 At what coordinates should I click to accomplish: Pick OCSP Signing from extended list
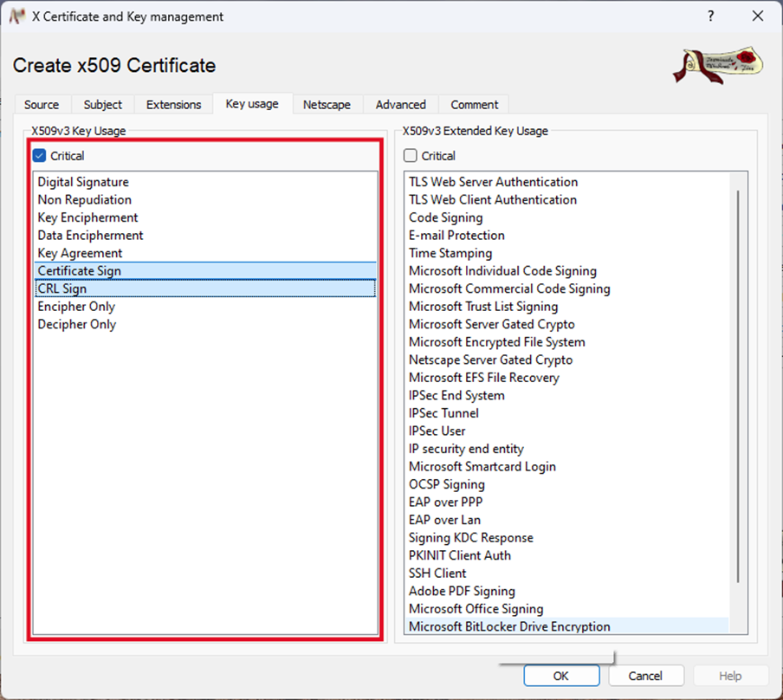[x=446, y=484]
